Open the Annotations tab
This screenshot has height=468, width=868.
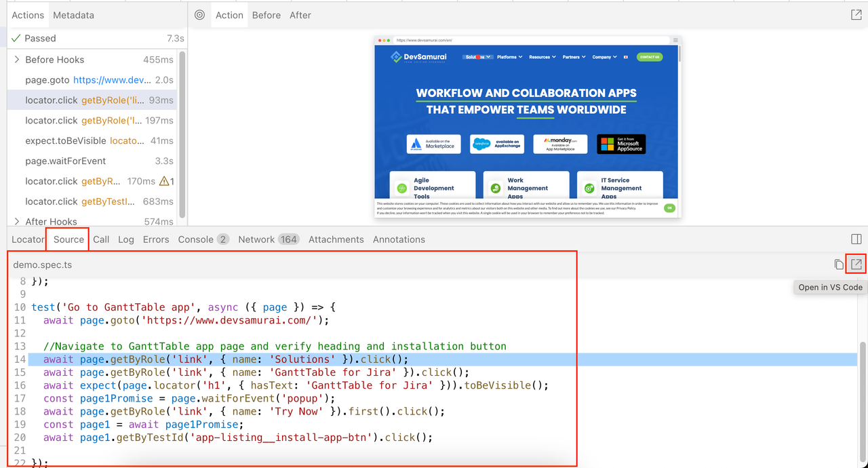tap(399, 239)
